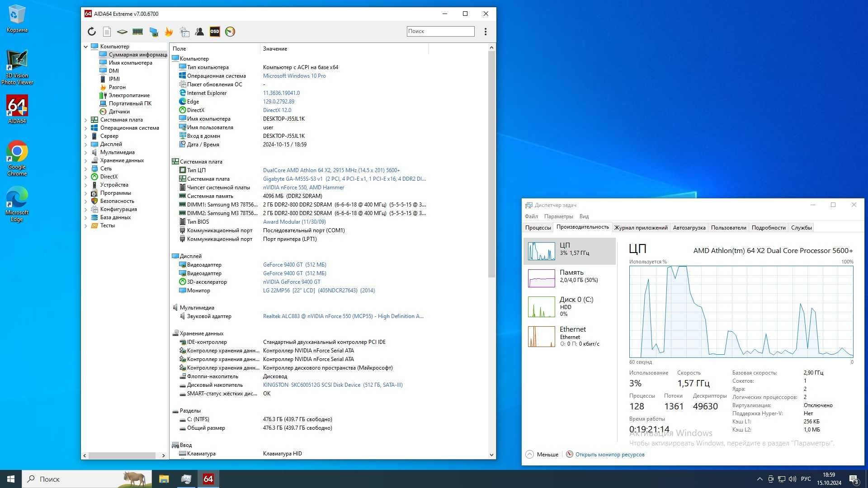Open the Вид menu in Task Manager
Screen dimensions: 868x488
pos(584,216)
